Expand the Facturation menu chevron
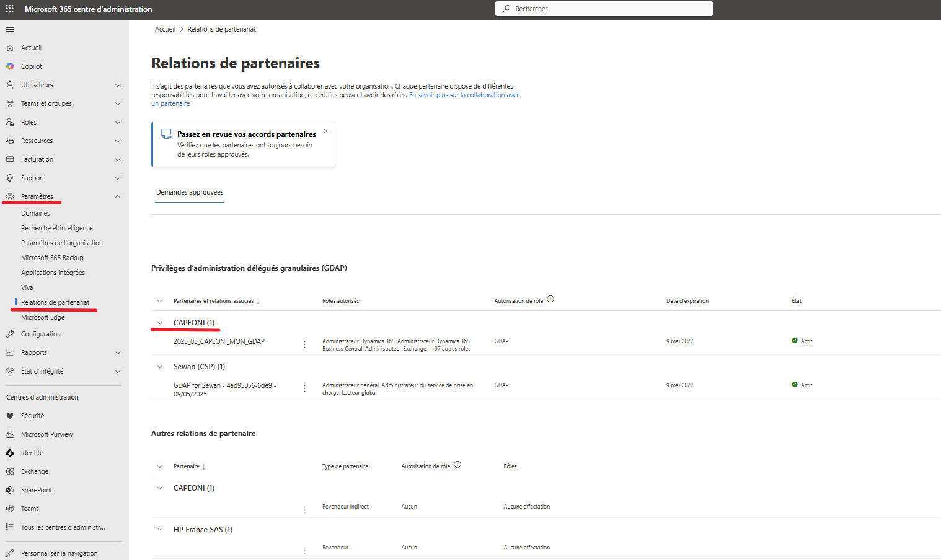941x560 pixels. click(118, 159)
